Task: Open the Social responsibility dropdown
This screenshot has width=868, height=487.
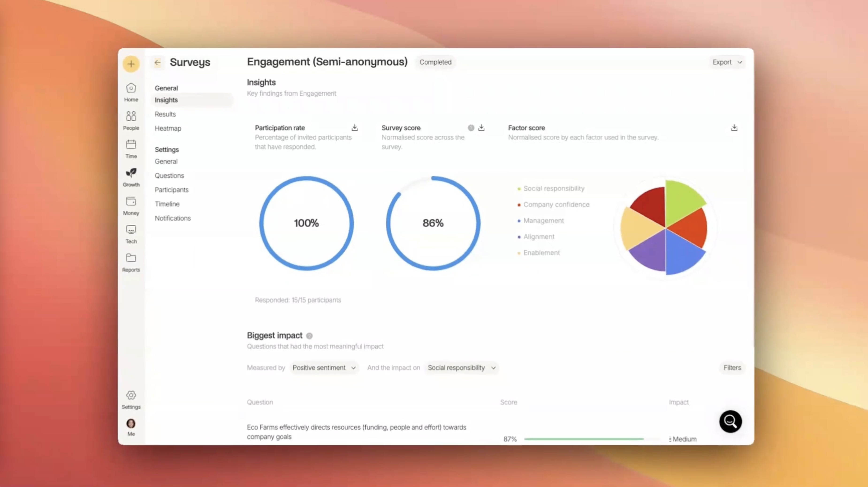Action: (x=461, y=368)
